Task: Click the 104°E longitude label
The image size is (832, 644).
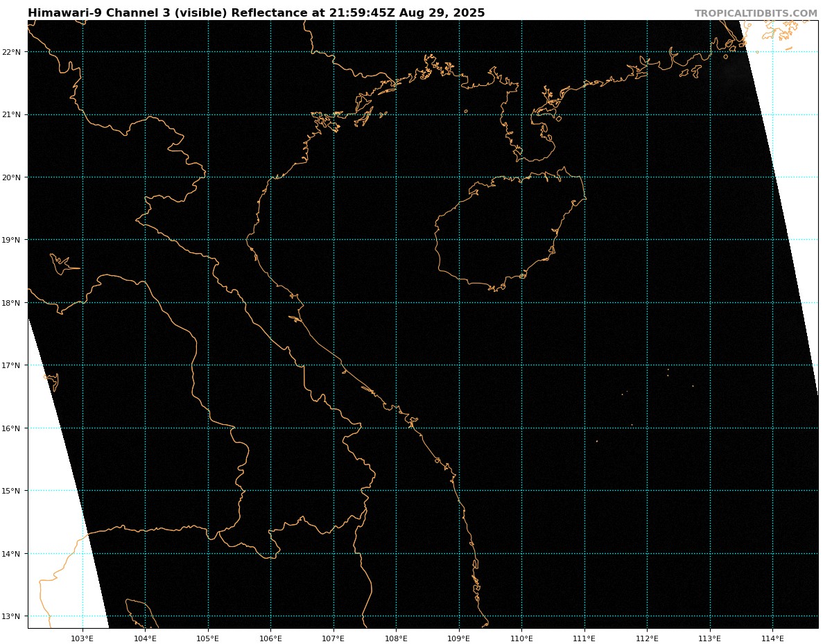Action: [x=145, y=638]
